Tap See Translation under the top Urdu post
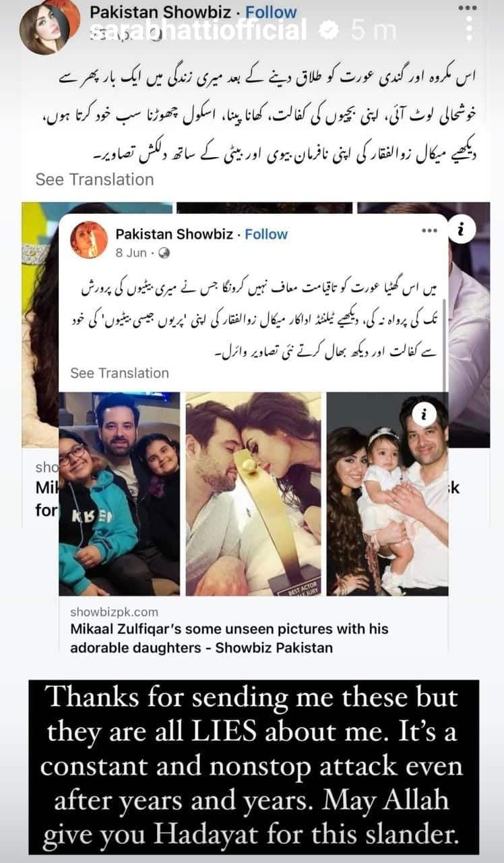This screenshot has height=863, width=504. 94,179
